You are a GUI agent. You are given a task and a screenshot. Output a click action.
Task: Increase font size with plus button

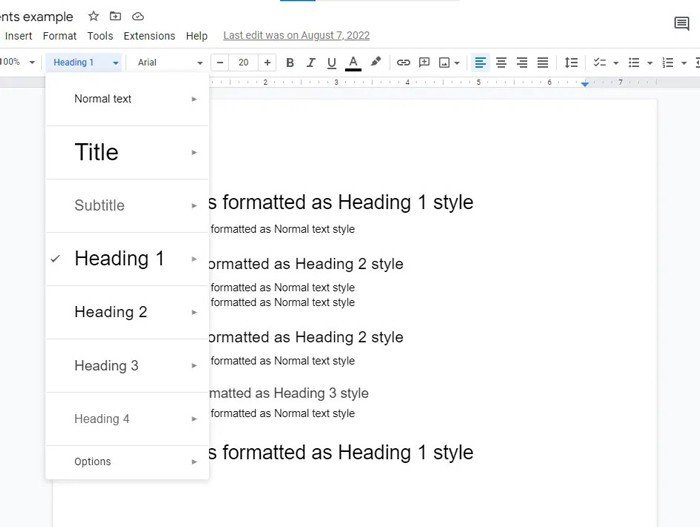(267, 62)
